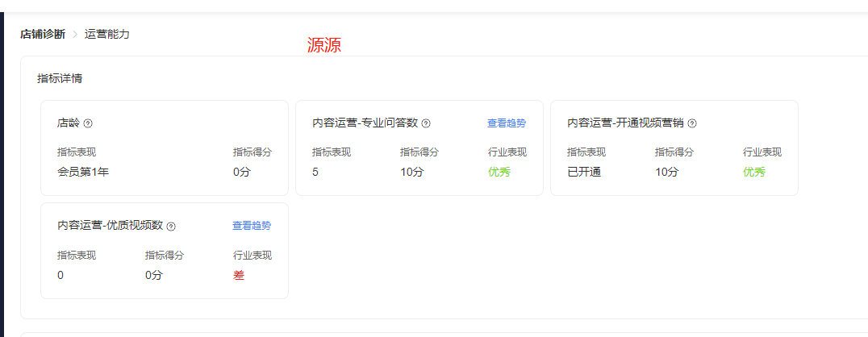Click the 内容运营-开通视频营销 title

(x=625, y=123)
